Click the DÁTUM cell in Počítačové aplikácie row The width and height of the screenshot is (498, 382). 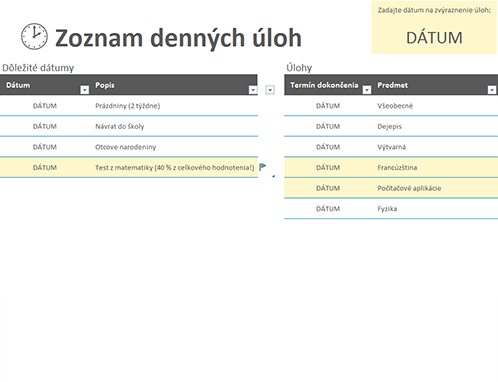pos(328,188)
